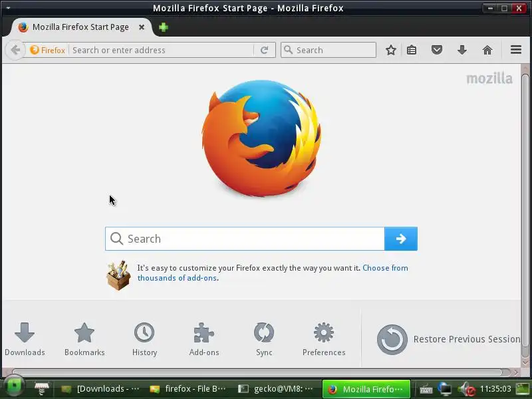This screenshot has height=399, width=532.
Task: Show bookmarks list icon in toolbar
Action: tap(412, 51)
